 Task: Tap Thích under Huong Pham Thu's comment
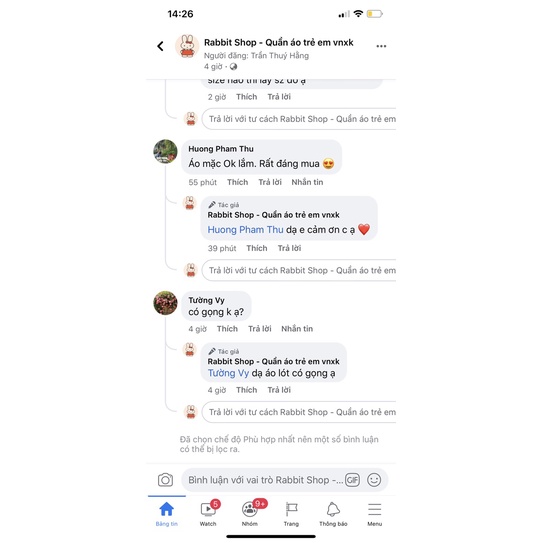point(238,182)
